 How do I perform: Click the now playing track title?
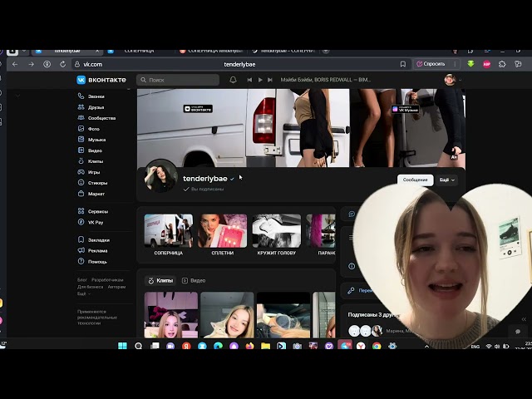pyautogui.click(x=325, y=80)
